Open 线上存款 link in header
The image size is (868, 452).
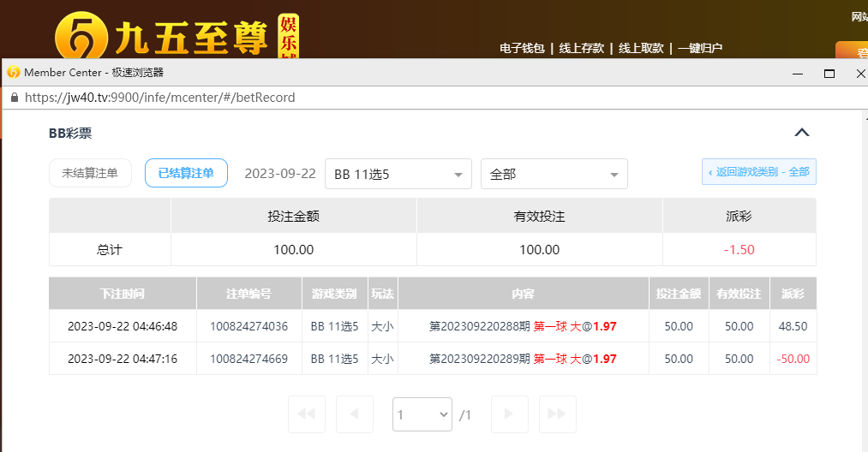(x=582, y=49)
